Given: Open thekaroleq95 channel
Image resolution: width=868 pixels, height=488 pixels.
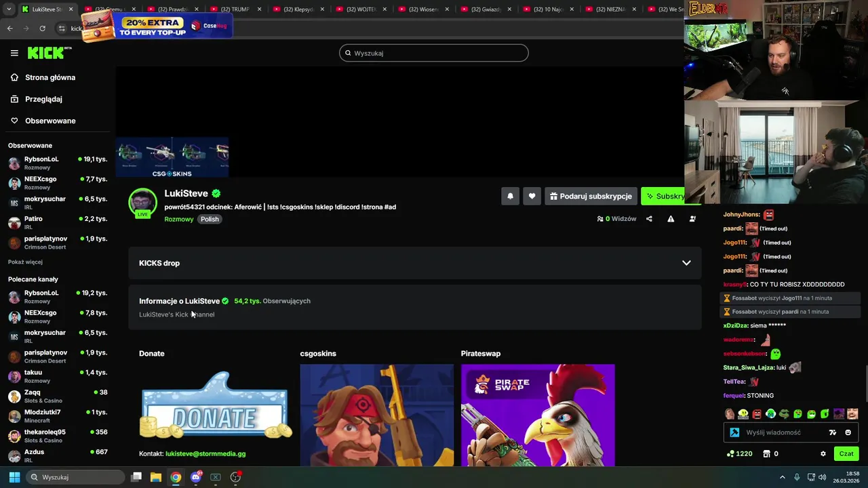Looking at the screenshot, I should click(x=58, y=436).
